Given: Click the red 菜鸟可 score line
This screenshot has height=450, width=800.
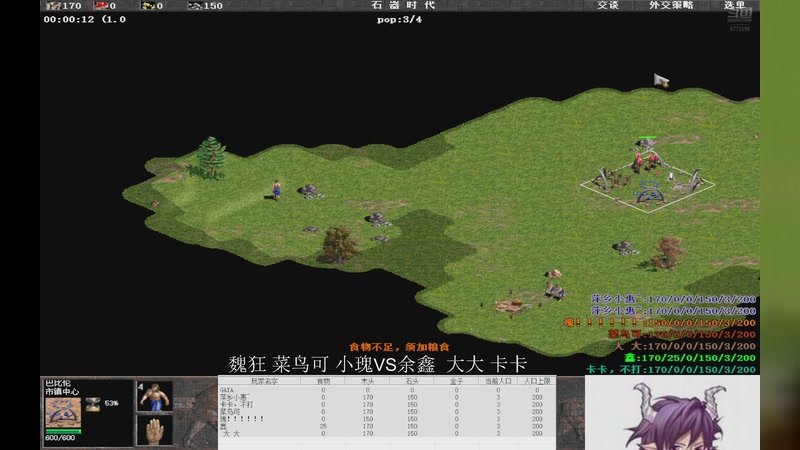Looking at the screenshot, I should click(x=682, y=334).
